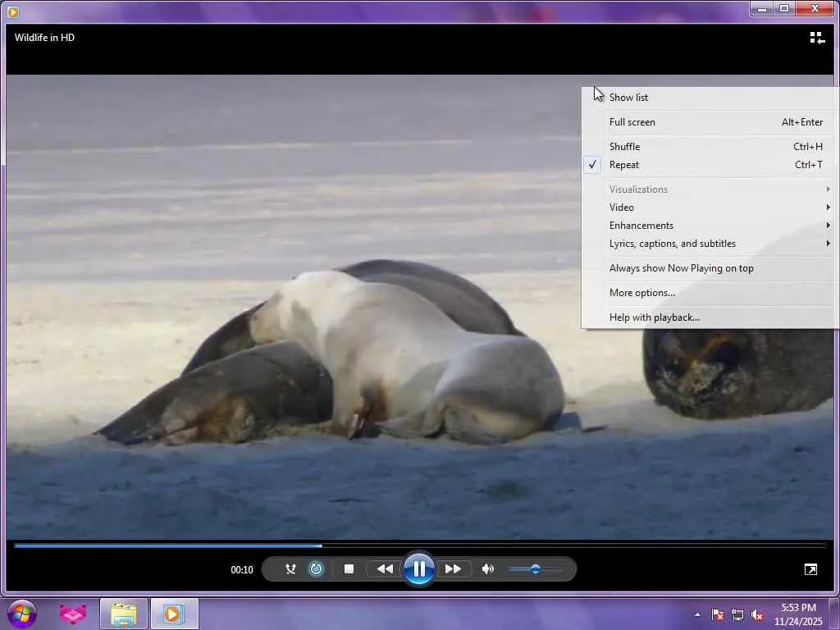Screen dimensions: 840x630
Task: Choose Full screen menu entry
Action: (632, 122)
